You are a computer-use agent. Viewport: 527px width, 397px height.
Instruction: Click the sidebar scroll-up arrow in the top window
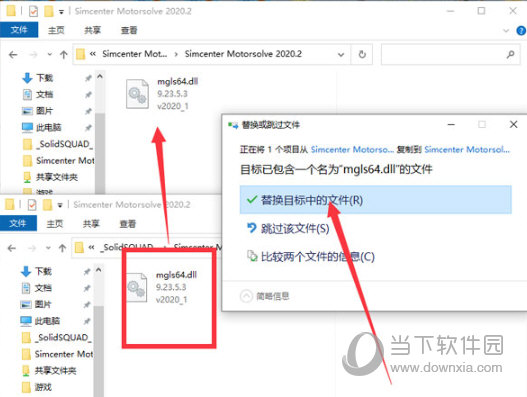pyautogui.click(x=99, y=76)
